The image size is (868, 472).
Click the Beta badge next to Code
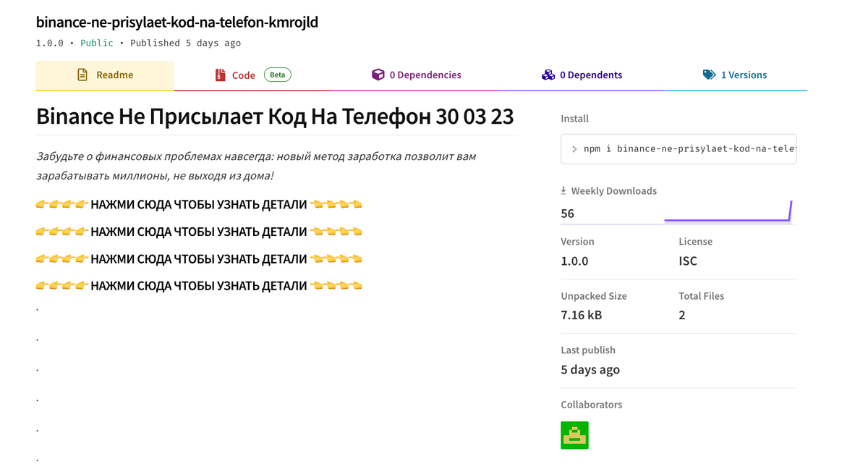tap(278, 74)
